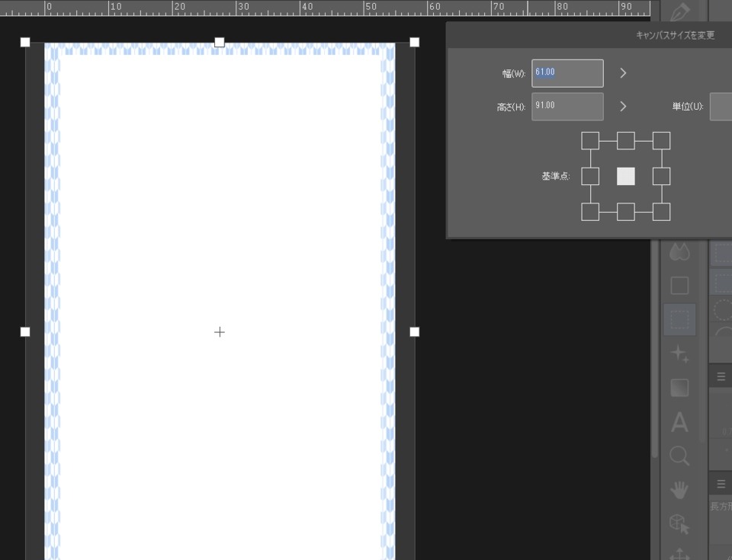The image size is (732, 560).
Task: Select the Figure rectangle tool
Action: tap(679, 286)
